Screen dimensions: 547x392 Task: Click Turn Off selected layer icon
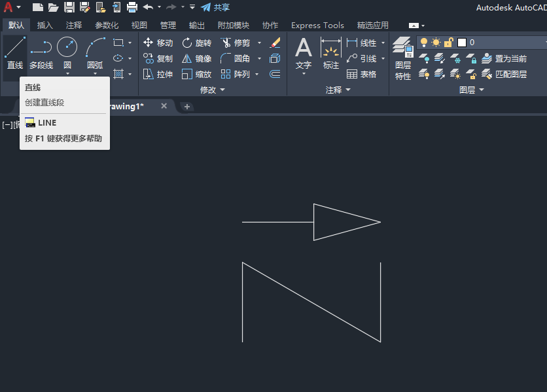424,59
